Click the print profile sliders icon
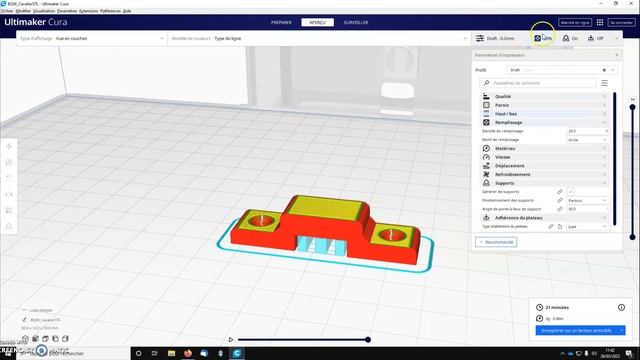640x360 pixels. click(x=480, y=38)
